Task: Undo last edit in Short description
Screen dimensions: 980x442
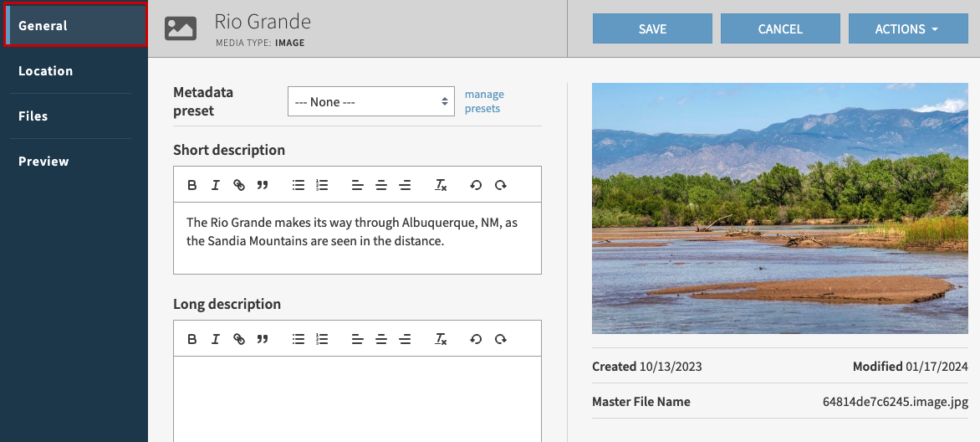Action: coord(476,185)
